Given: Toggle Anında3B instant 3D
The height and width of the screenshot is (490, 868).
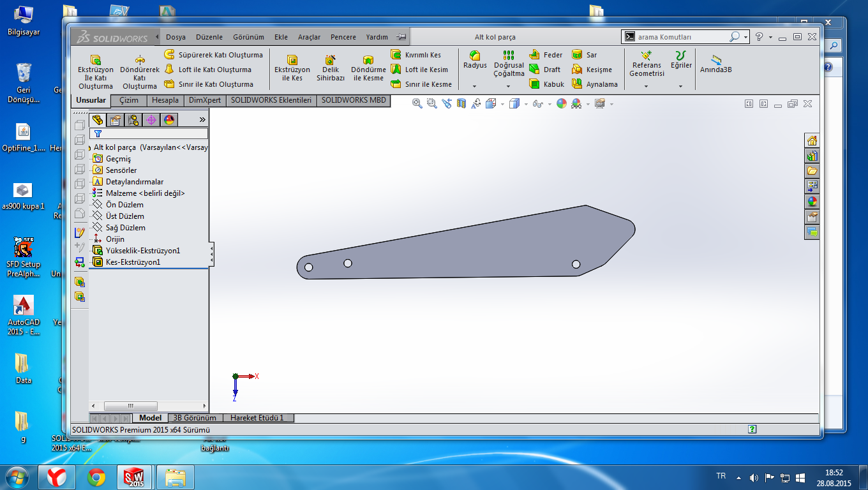Looking at the screenshot, I should [x=715, y=64].
